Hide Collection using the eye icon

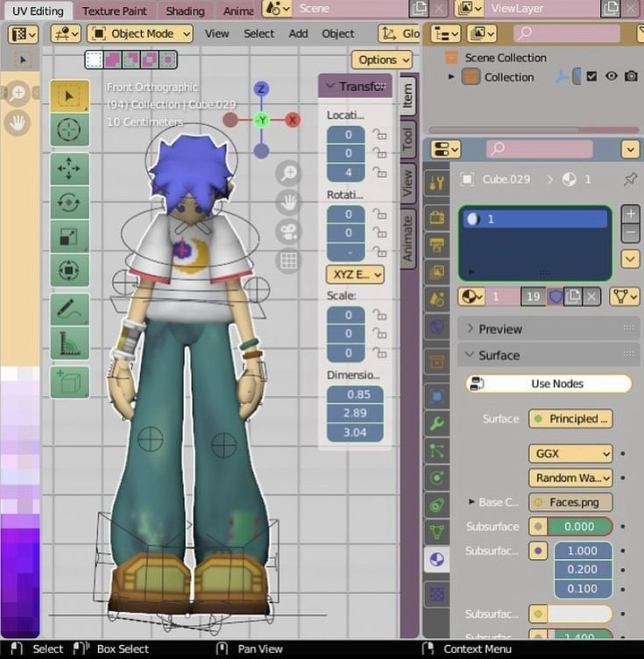(611, 77)
